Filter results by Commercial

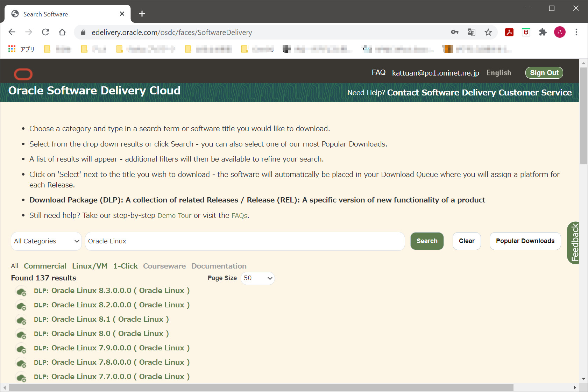[x=45, y=266]
